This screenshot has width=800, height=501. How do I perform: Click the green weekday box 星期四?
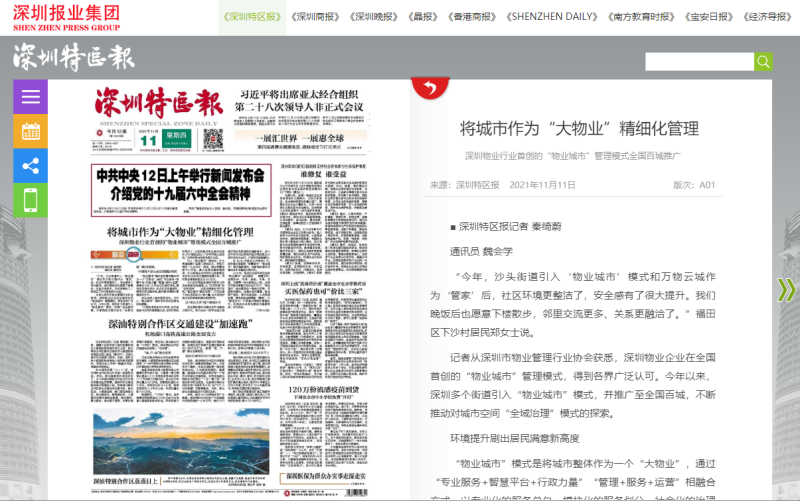(x=177, y=139)
